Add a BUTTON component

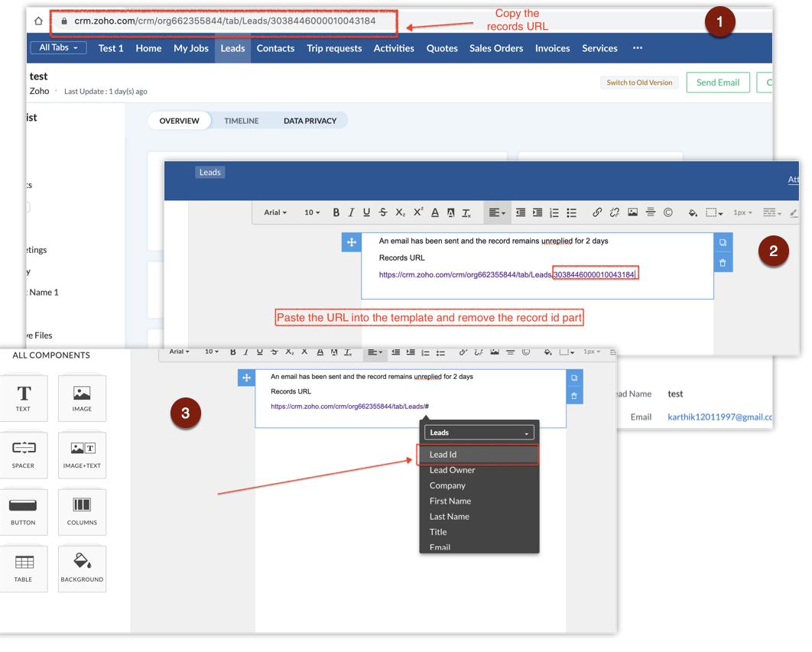[23, 512]
